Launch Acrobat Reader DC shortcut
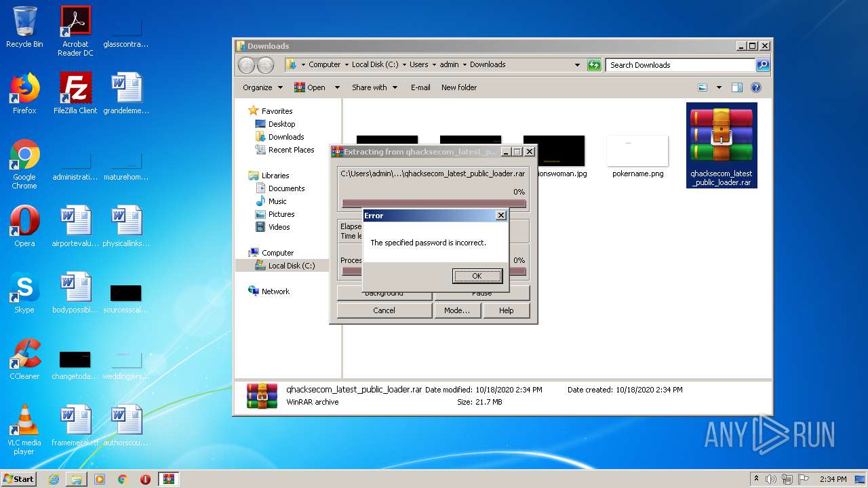Viewport: 868px width, 488px height. click(x=75, y=31)
